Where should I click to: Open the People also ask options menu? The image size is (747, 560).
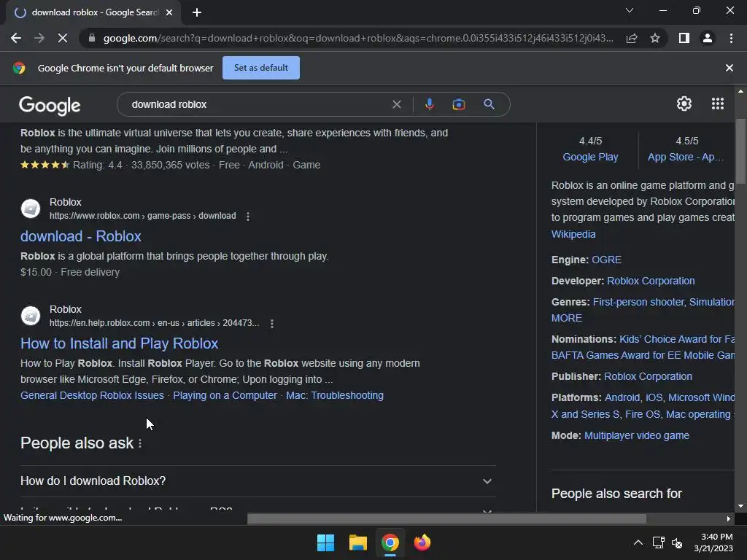tap(140, 443)
